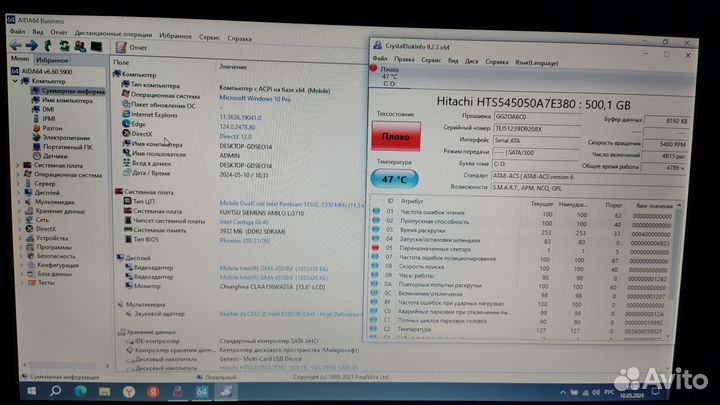720x405 pixels.
Task: Open the Справка menu in AIDA64
Action: (239, 39)
